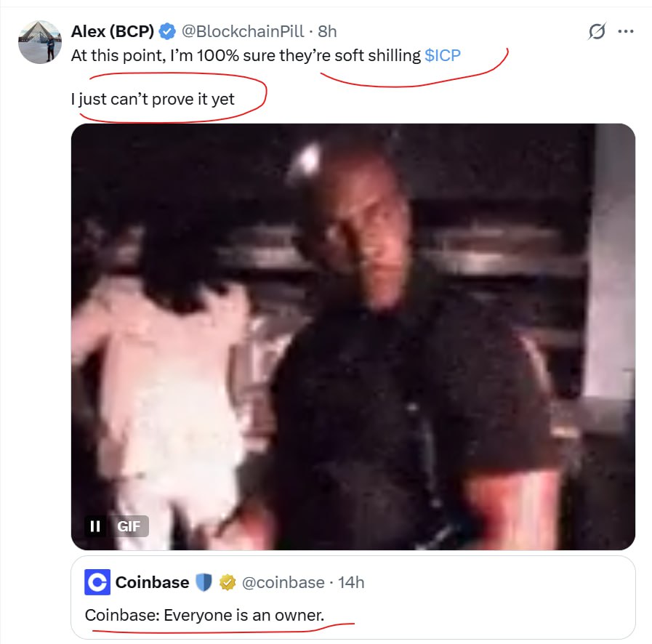
Task: Click the Alex (BCP) display name
Action: click(x=112, y=31)
